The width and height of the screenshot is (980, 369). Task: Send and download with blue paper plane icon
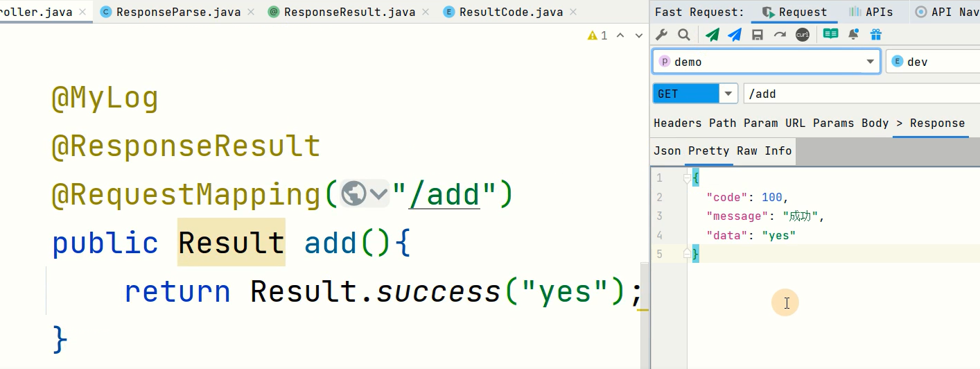[735, 35]
